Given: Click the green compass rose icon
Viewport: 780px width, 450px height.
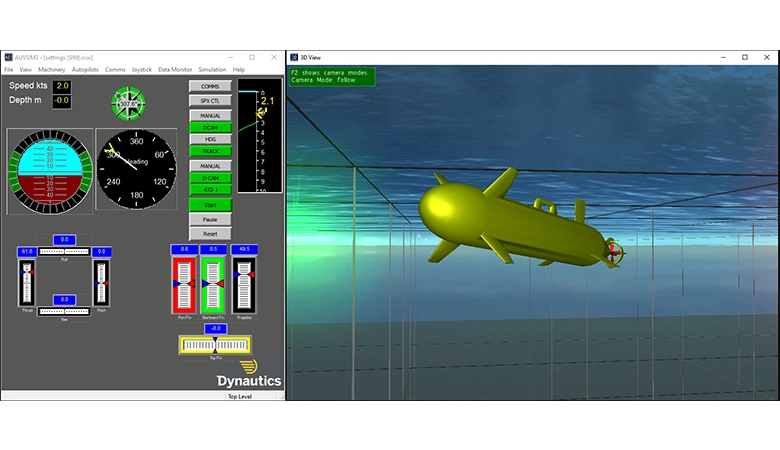Looking at the screenshot, I should pyautogui.click(x=128, y=103).
